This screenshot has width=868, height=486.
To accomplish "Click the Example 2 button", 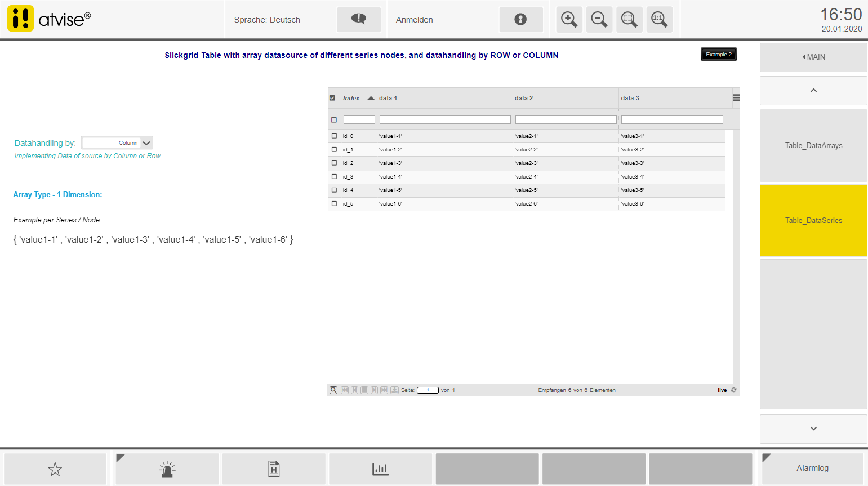I will pyautogui.click(x=719, y=55).
